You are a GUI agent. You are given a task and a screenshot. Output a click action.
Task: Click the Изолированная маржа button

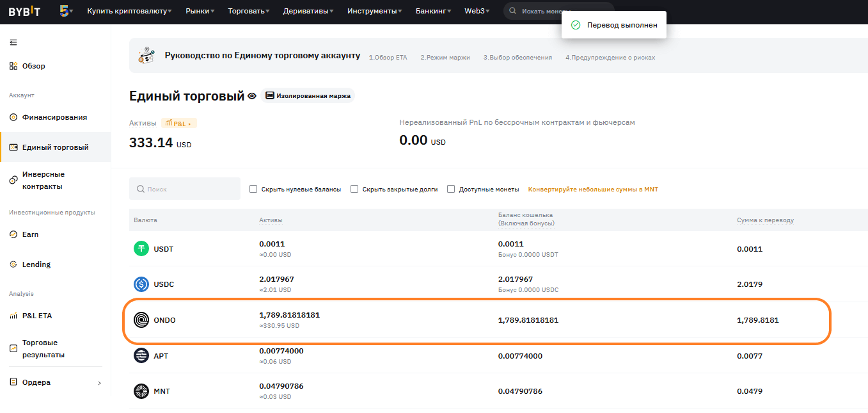pos(308,96)
